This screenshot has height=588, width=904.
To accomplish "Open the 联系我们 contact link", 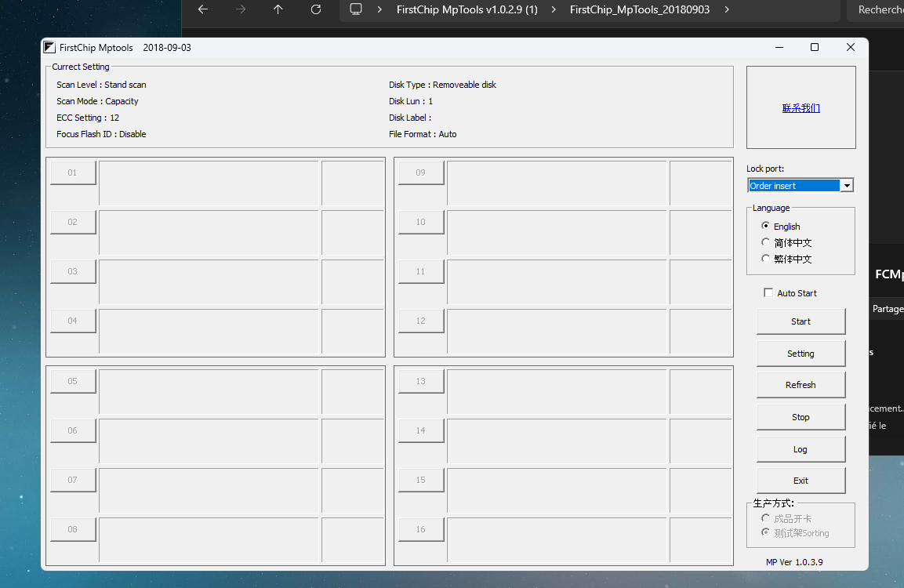I will pyautogui.click(x=801, y=108).
